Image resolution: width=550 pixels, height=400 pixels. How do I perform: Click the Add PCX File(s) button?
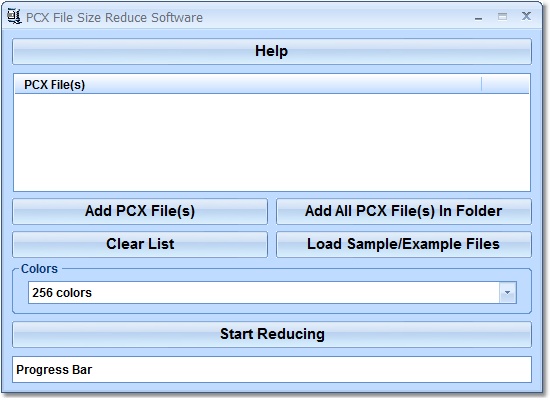[140, 211]
